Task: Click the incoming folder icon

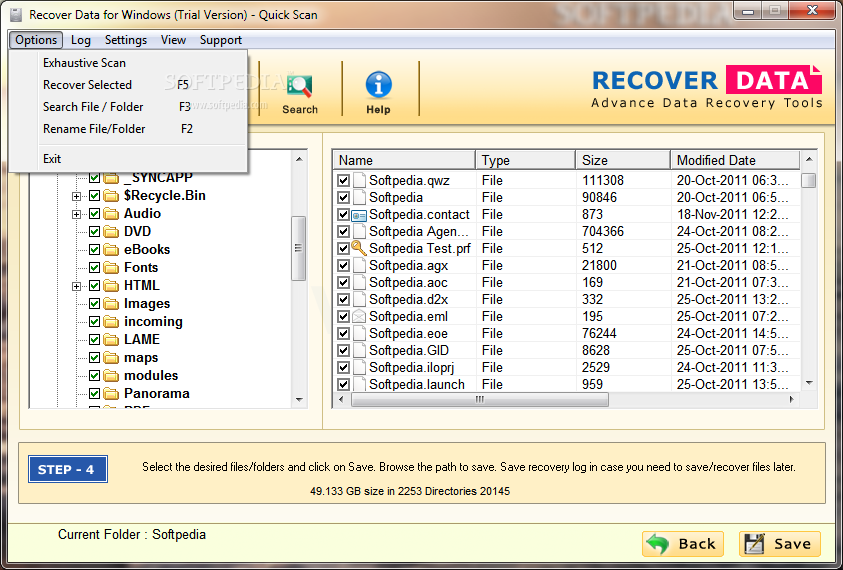Action: coord(111,322)
